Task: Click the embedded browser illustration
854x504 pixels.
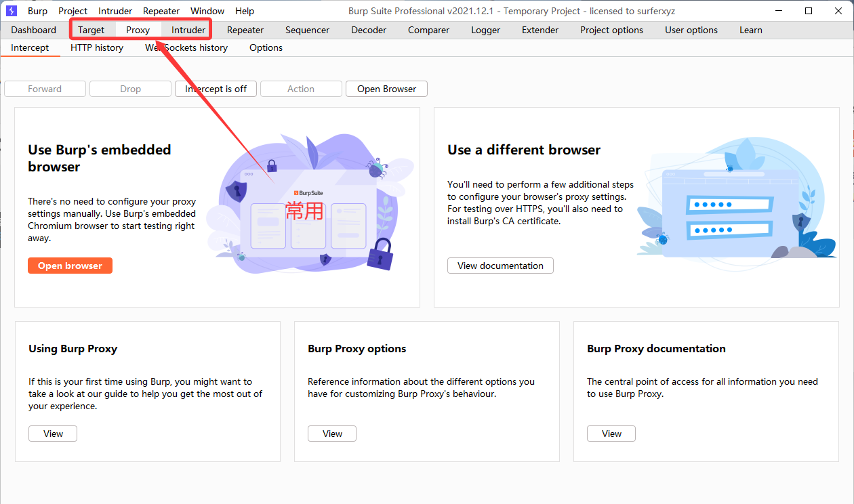Action: [310, 203]
